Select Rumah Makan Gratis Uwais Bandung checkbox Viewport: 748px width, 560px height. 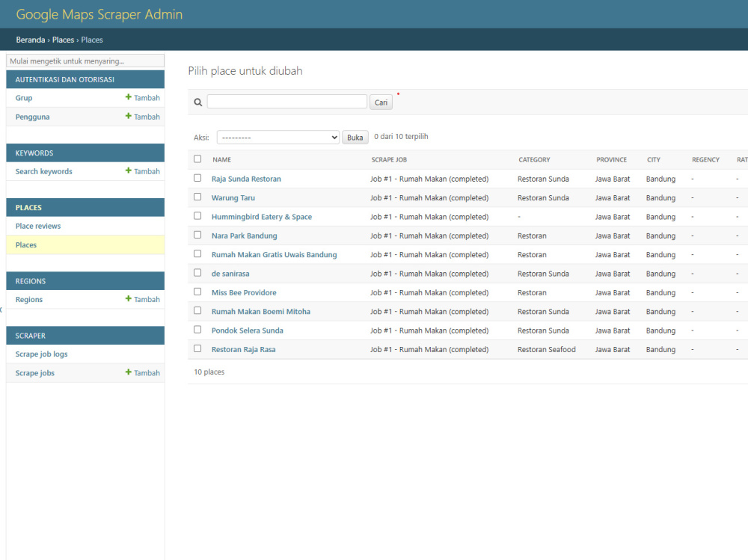coord(197,253)
